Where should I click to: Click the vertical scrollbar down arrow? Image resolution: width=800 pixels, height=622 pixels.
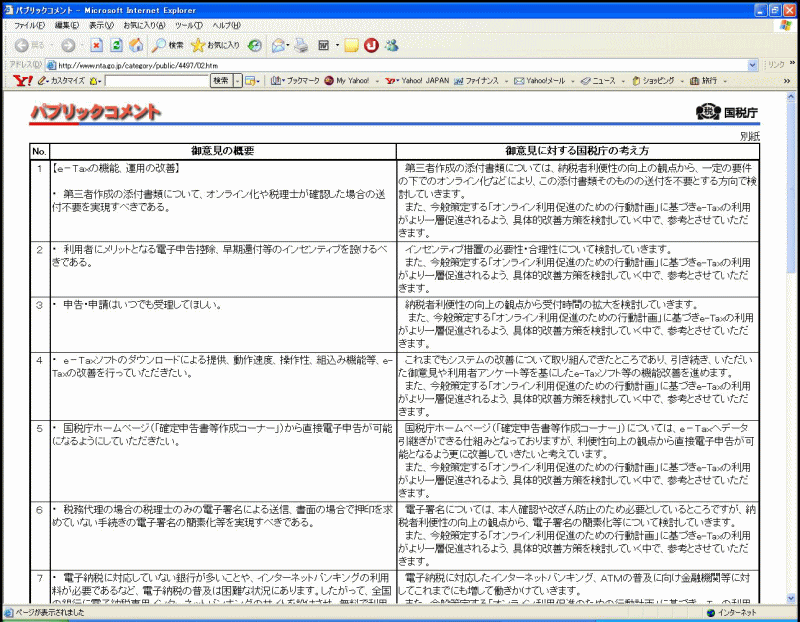(791, 598)
